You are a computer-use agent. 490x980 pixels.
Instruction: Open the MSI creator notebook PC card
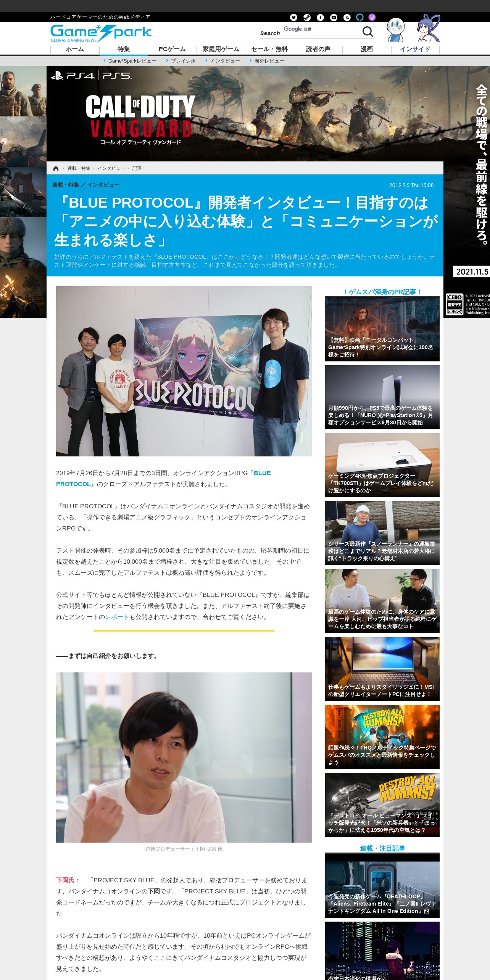pos(382,669)
